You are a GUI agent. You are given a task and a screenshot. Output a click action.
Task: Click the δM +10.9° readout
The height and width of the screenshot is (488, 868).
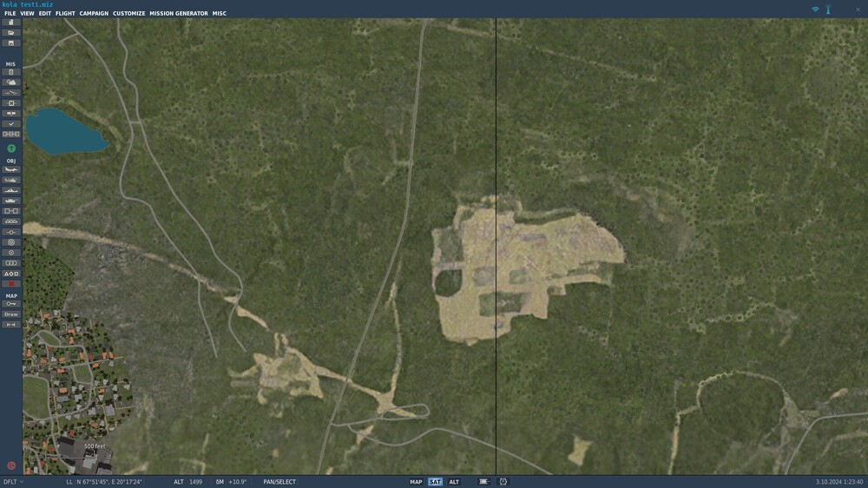point(231,482)
